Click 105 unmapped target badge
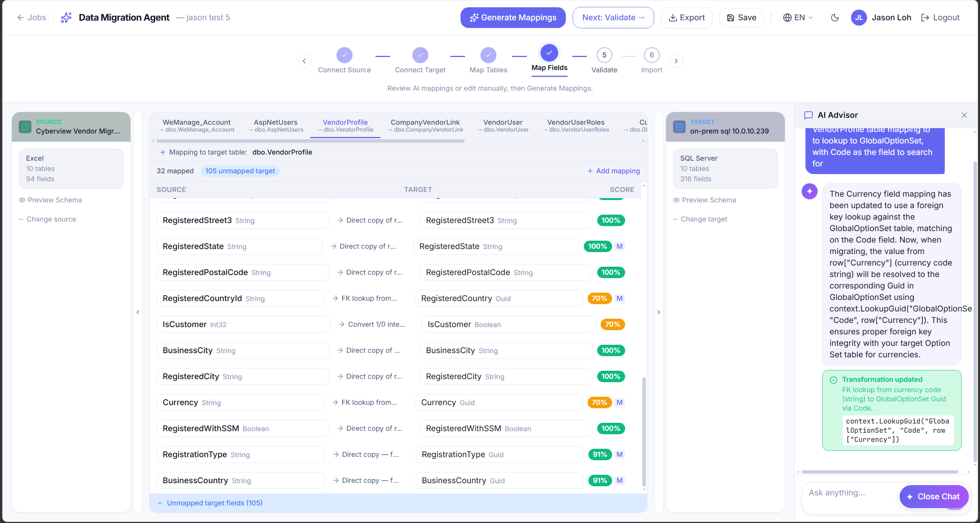The height and width of the screenshot is (523, 980). click(240, 171)
